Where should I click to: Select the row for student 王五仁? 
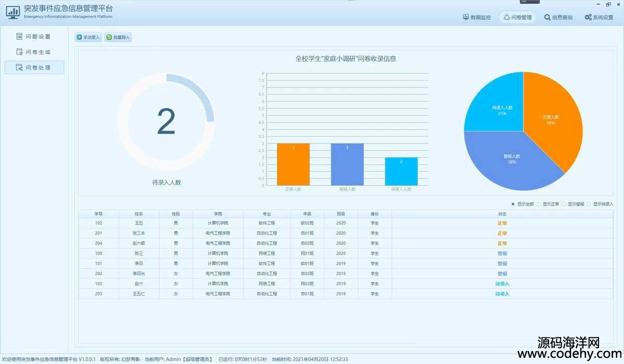pyautogui.click(x=346, y=294)
